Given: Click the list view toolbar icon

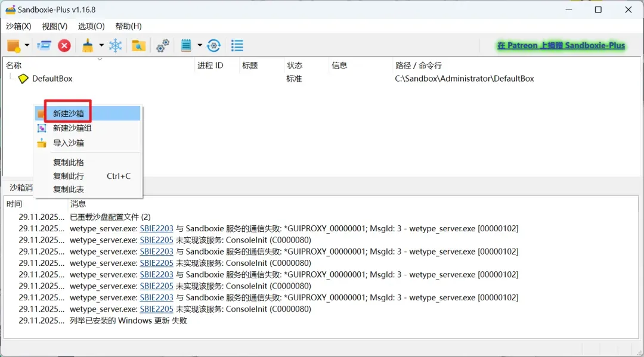Looking at the screenshot, I should pos(237,45).
